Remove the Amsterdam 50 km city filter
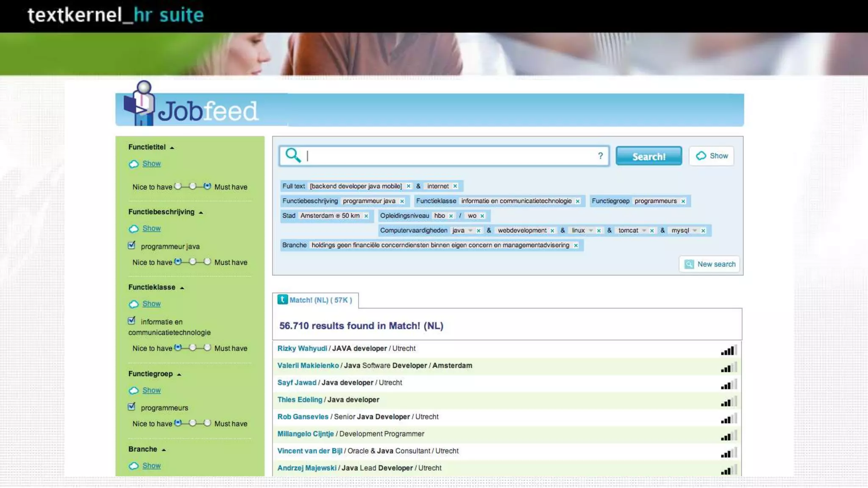Image resolution: width=868 pixels, height=488 pixels. (x=366, y=216)
